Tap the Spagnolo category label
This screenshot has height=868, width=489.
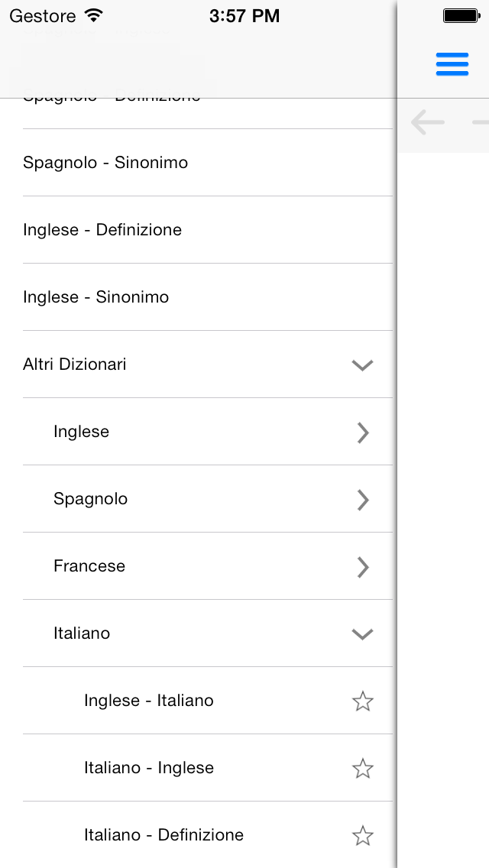pyautogui.click(x=90, y=499)
